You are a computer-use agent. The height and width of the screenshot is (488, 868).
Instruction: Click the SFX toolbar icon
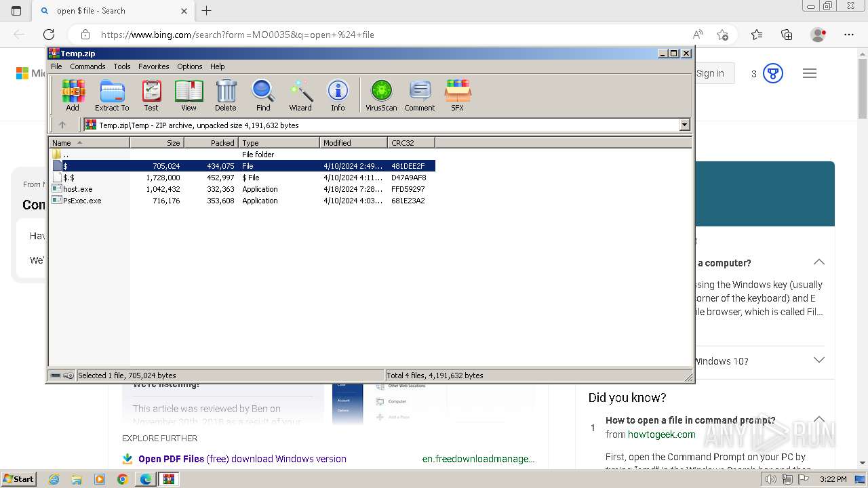(458, 95)
